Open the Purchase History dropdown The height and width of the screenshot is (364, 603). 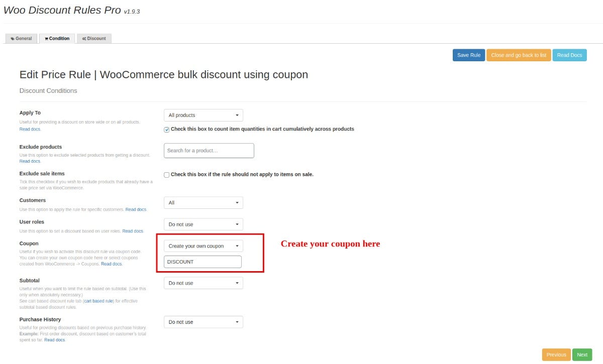(204, 322)
